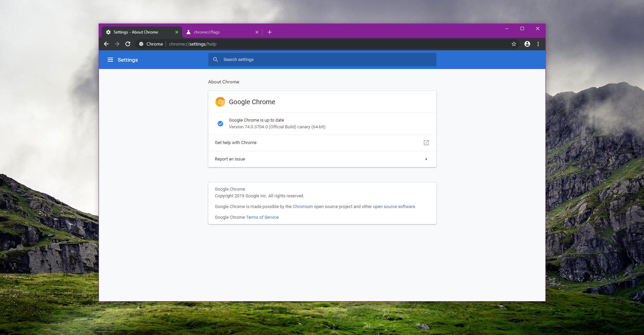Viewport: 644px width, 335px height.
Task: Click the flask favicon on flags tab
Action: [x=189, y=32]
